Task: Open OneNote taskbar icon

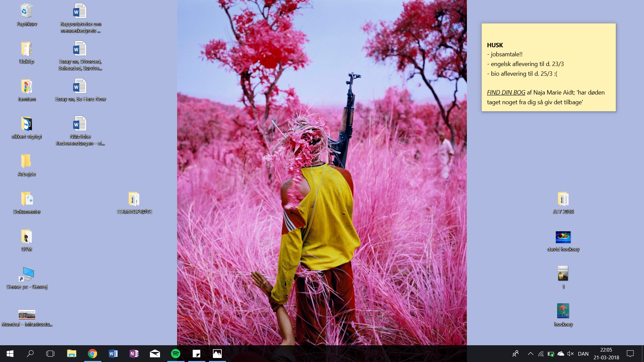Action: (x=134, y=354)
